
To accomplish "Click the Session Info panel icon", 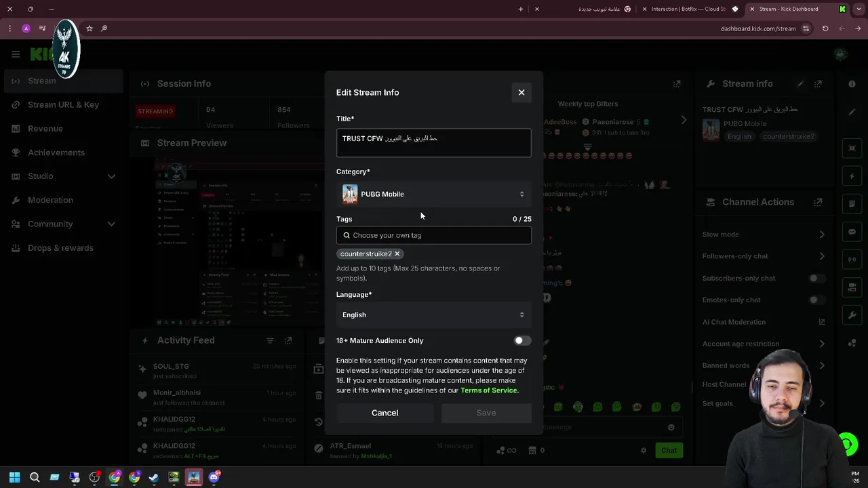I will (x=145, y=83).
